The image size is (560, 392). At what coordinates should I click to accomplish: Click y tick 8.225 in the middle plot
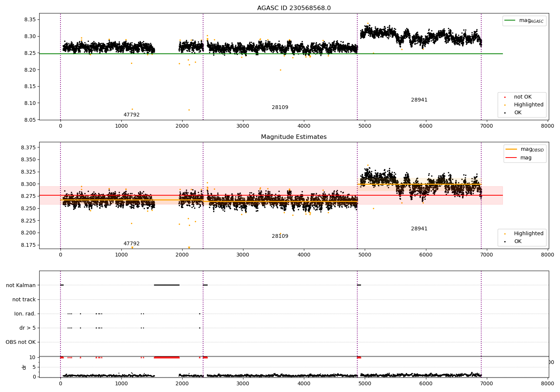(28, 221)
